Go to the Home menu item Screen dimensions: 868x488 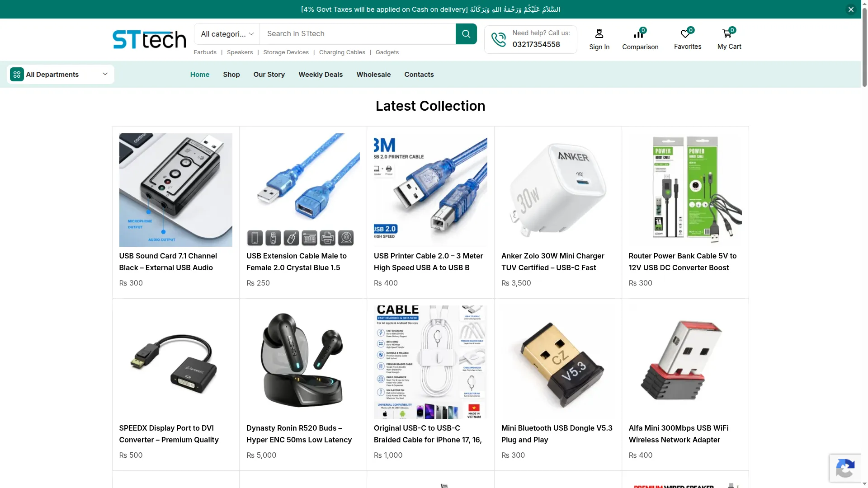click(x=200, y=75)
